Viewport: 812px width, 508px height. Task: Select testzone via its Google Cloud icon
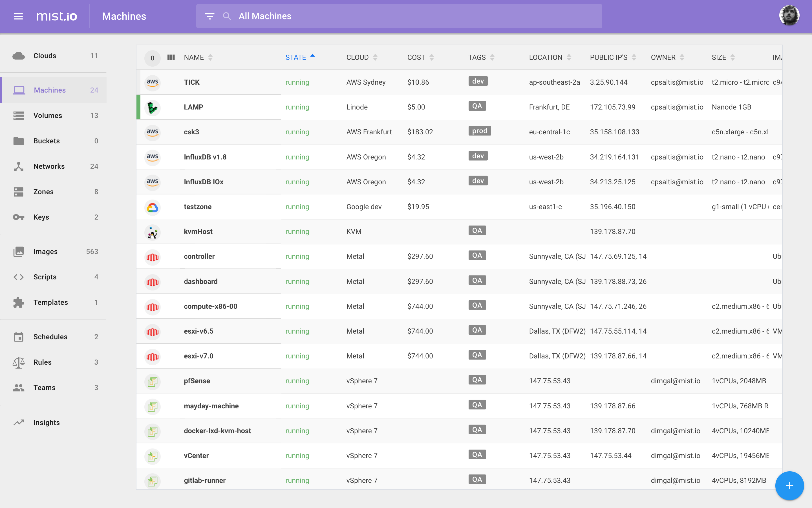pos(152,207)
